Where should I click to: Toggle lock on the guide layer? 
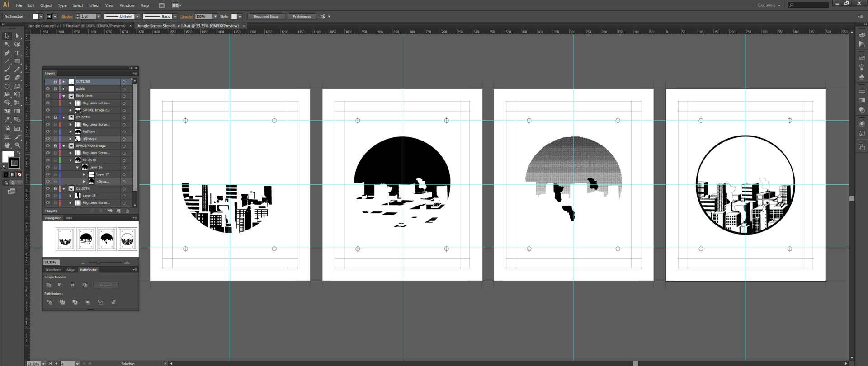[x=55, y=89]
